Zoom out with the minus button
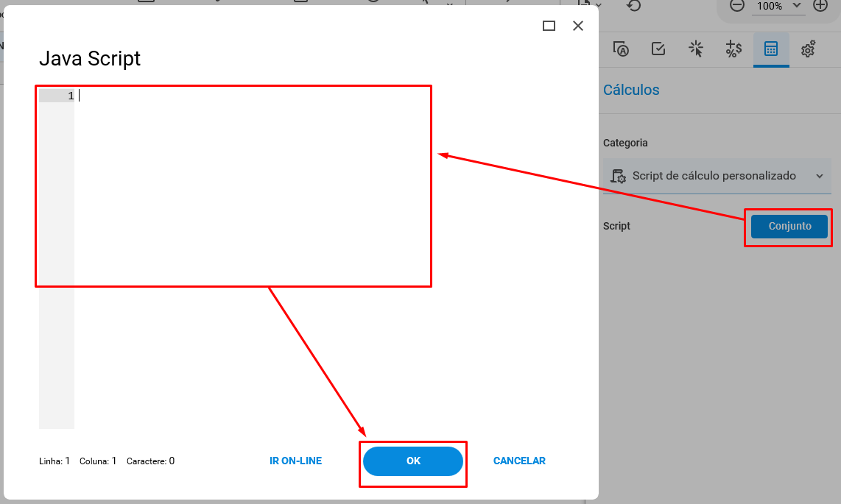 tap(737, 6)
